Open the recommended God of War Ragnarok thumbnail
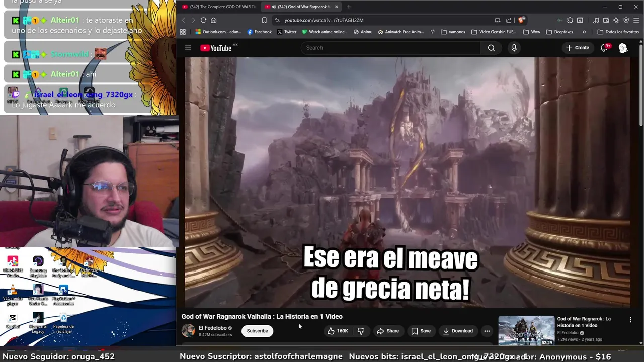The height and width of the screenshot is (362, 644). pos(526,331)
